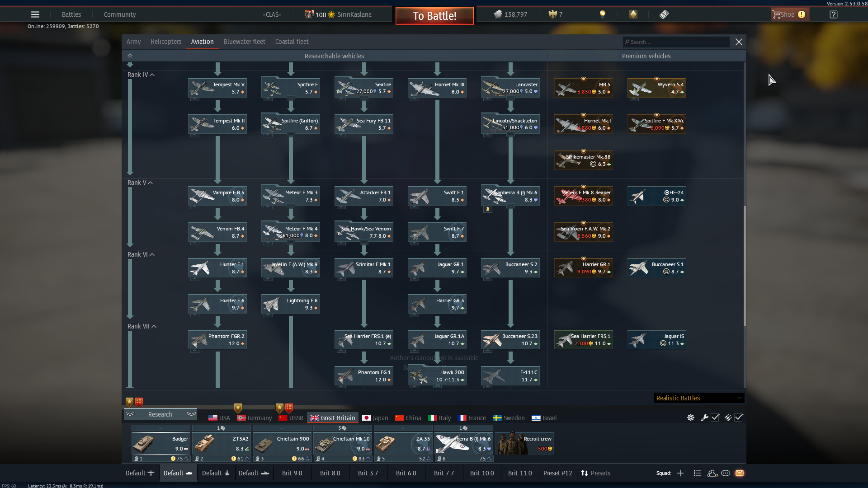Switch to the Helicopters tab
This screenshot has width=868, height=488.
coord(165,42)
